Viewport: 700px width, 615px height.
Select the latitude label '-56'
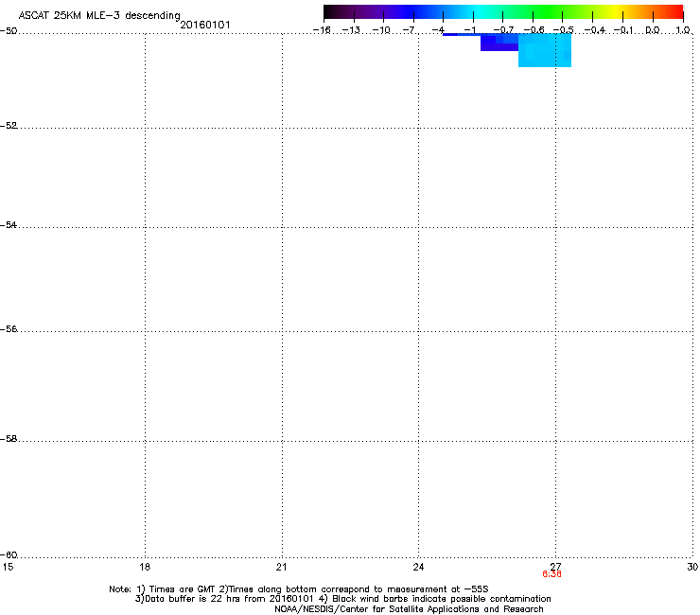click(9, 329)
